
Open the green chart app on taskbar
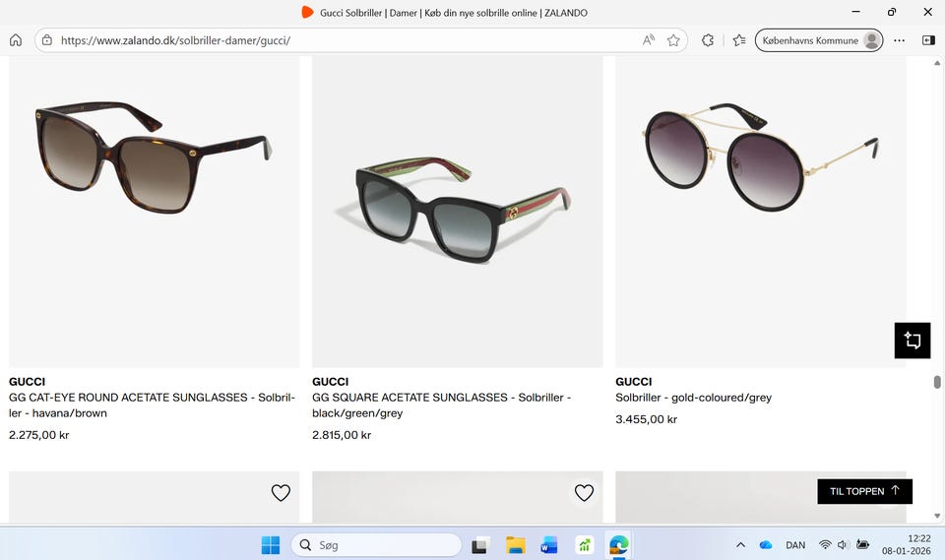coord(584,545)
